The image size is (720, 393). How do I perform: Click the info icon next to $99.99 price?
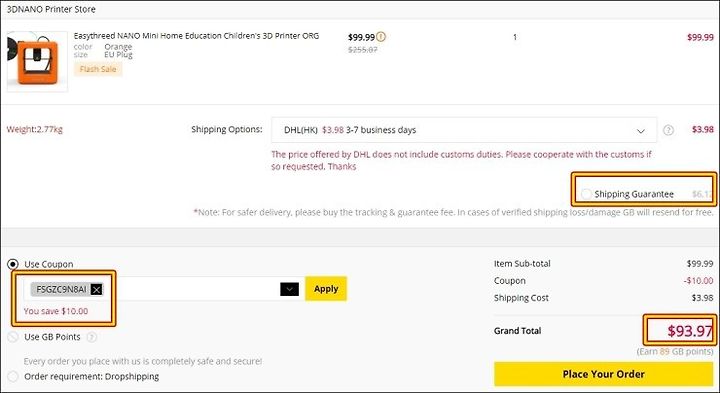(381, 37)
